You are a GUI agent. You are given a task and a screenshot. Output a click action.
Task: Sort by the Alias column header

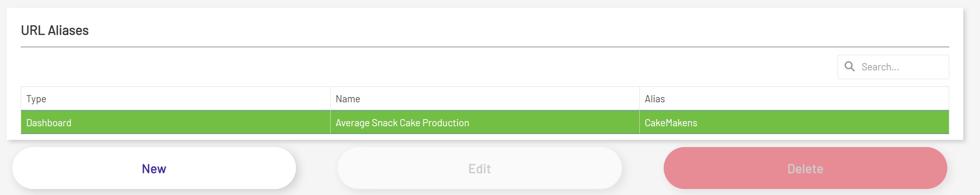click(794, 99)
